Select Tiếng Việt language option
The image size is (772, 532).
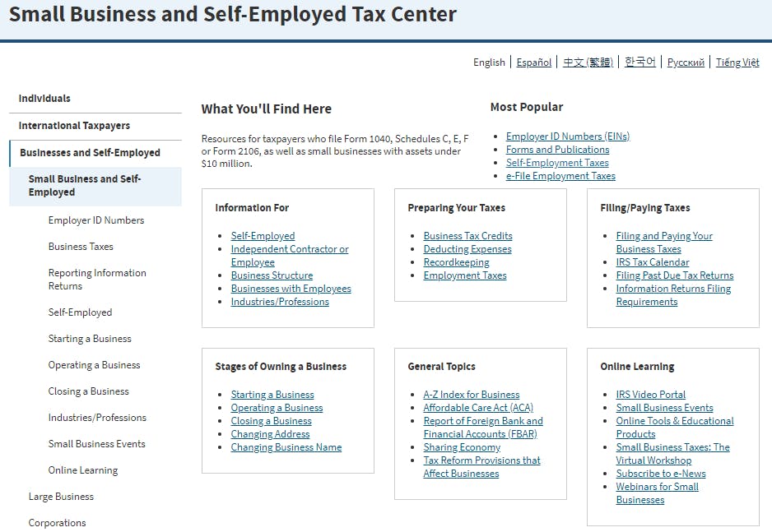737,62
